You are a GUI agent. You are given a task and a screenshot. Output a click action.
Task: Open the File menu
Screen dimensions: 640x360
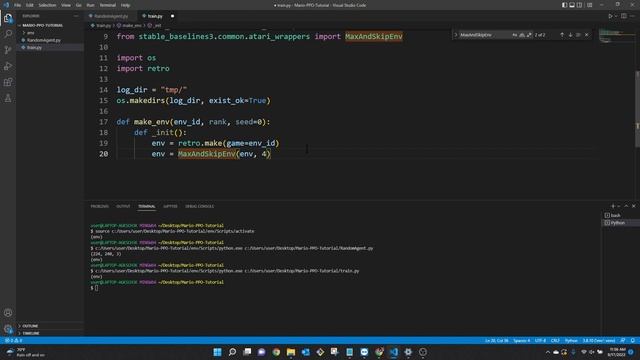pos(17,5)
